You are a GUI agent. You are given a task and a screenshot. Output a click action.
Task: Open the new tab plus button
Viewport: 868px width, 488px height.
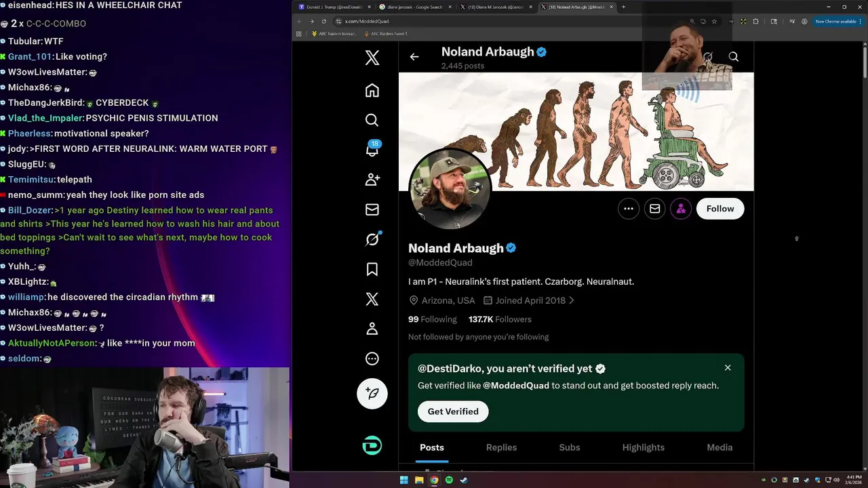(623, 7)
